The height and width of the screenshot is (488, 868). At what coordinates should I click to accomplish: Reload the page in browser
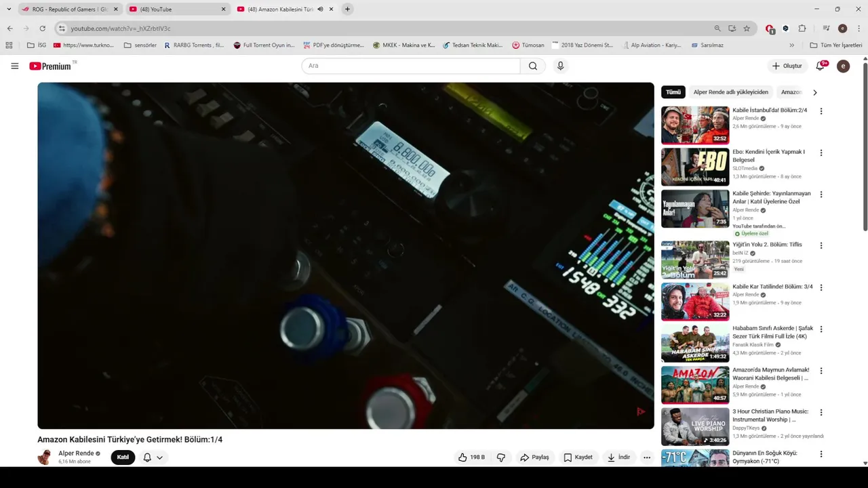coord(42,28)
